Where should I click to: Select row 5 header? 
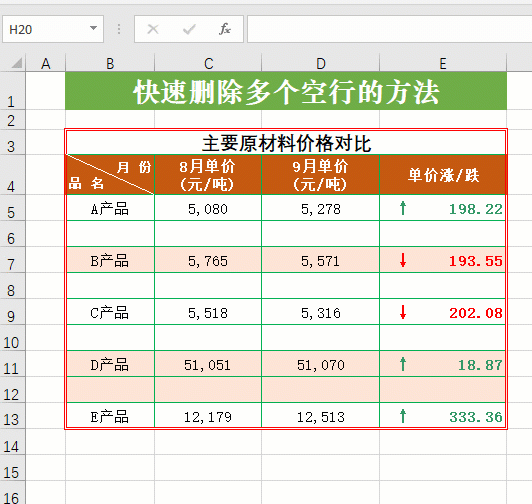[13, 208]
